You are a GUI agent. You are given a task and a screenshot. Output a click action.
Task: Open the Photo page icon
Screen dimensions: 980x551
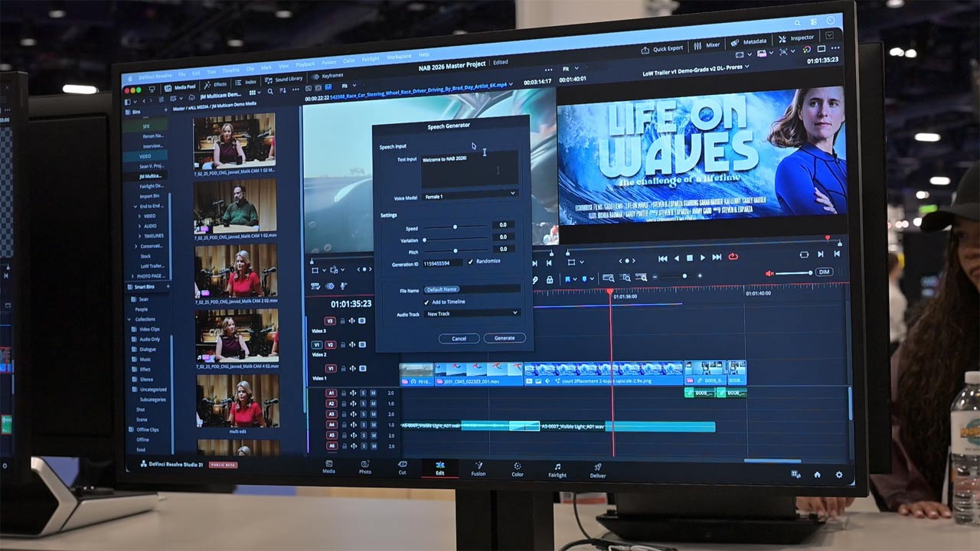pyautogui.click(x=365, y=464)
